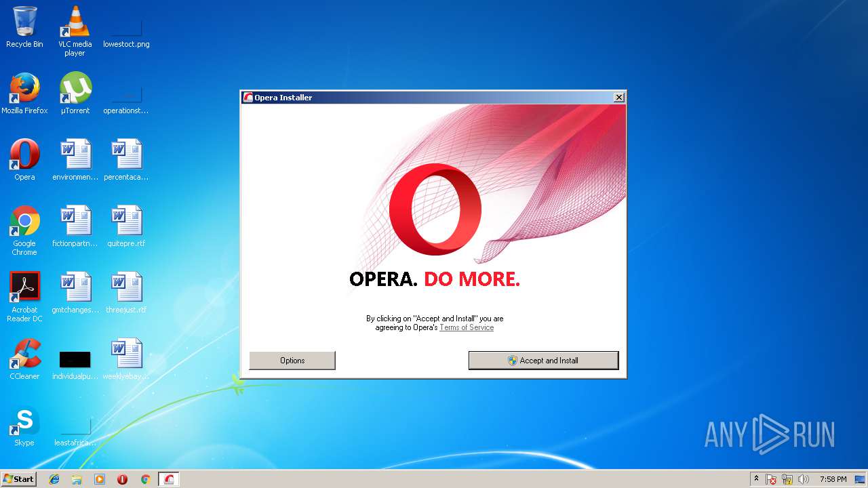Select the percentaca... Word document icon
The height and width of the screenshot is (488, 868).
pos(126,160)
